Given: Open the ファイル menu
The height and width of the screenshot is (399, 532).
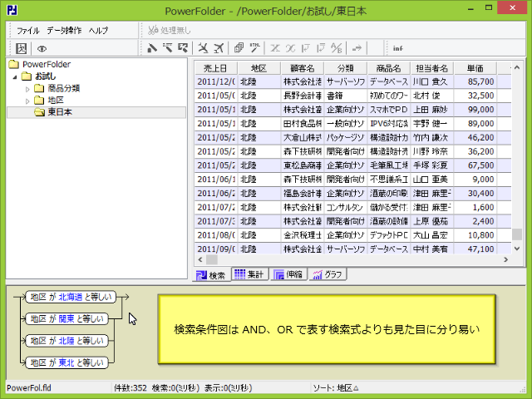Looking at the screenshot, I should pyautogui.click(x=28, y=31).
